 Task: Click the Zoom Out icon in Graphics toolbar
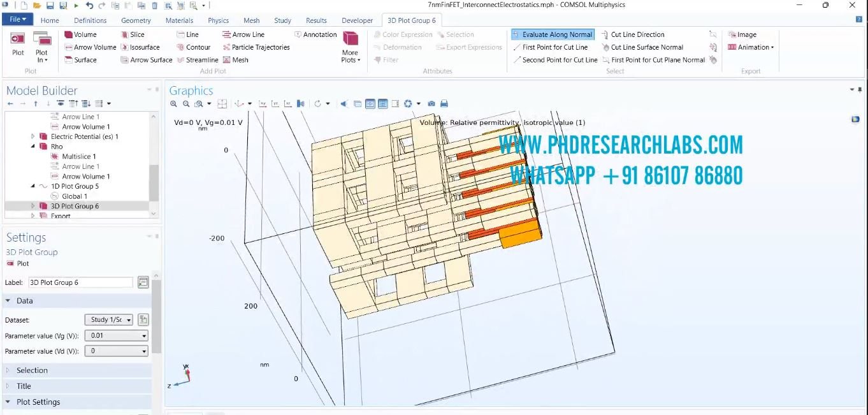click(186, 103)
